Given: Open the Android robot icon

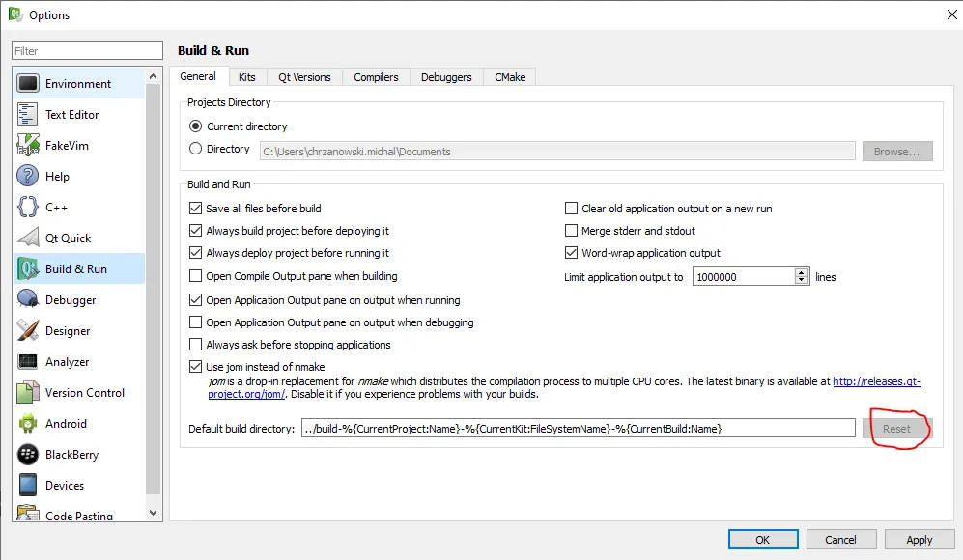Looking at the screenshot, I should pyautogui.click(x=28, y=423).
